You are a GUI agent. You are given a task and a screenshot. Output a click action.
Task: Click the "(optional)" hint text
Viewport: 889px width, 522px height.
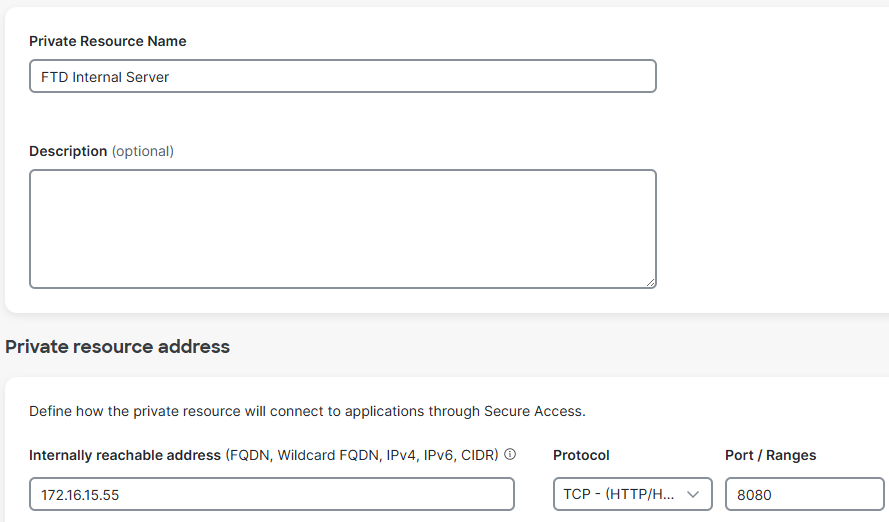tap(142, 151)
